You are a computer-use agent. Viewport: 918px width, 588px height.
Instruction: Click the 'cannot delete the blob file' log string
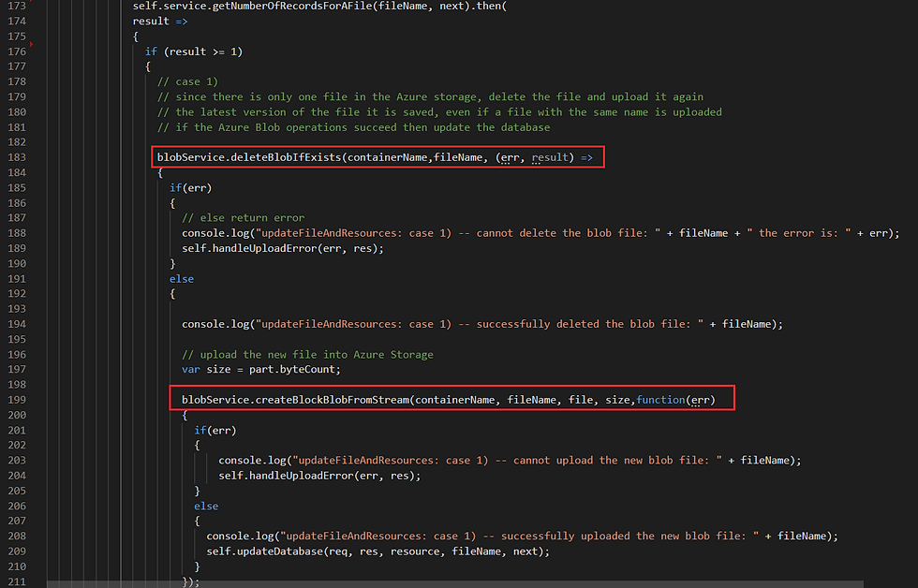(x=458, y=233)
